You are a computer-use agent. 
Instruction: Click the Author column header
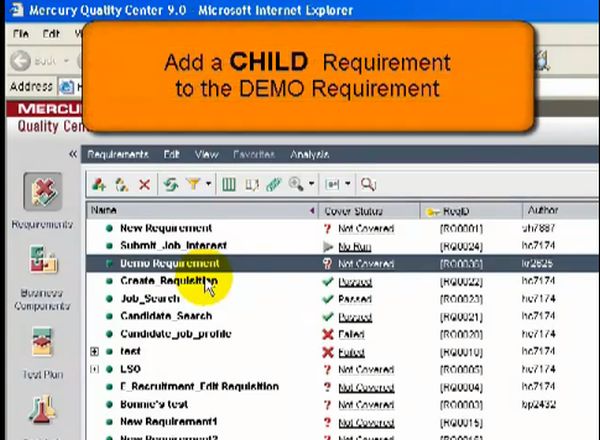click(561, 210)
